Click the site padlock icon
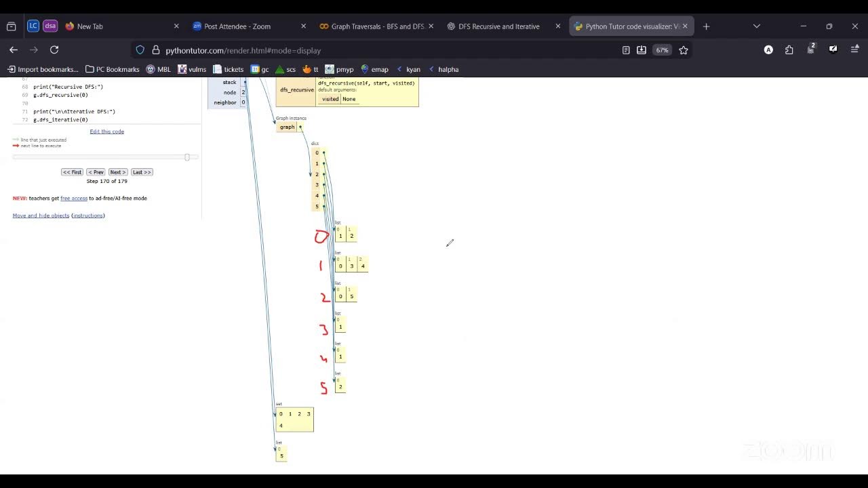The image size is (868, 488). 155,50
